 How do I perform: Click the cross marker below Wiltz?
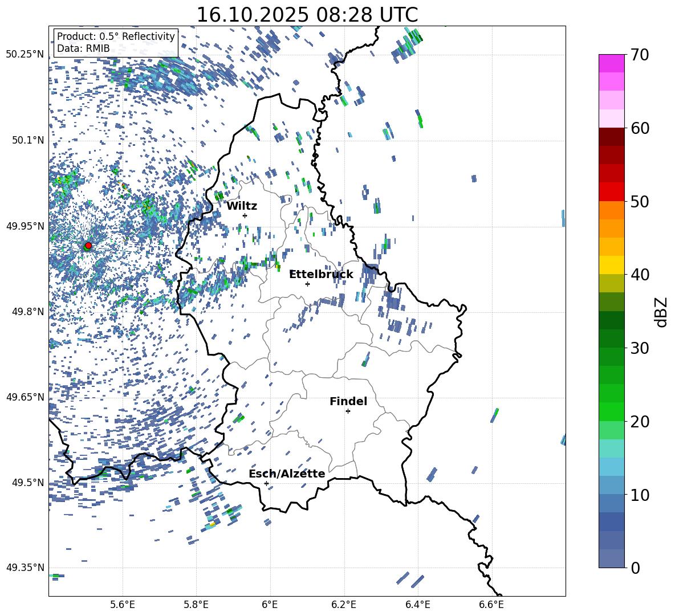coord(245,215)
